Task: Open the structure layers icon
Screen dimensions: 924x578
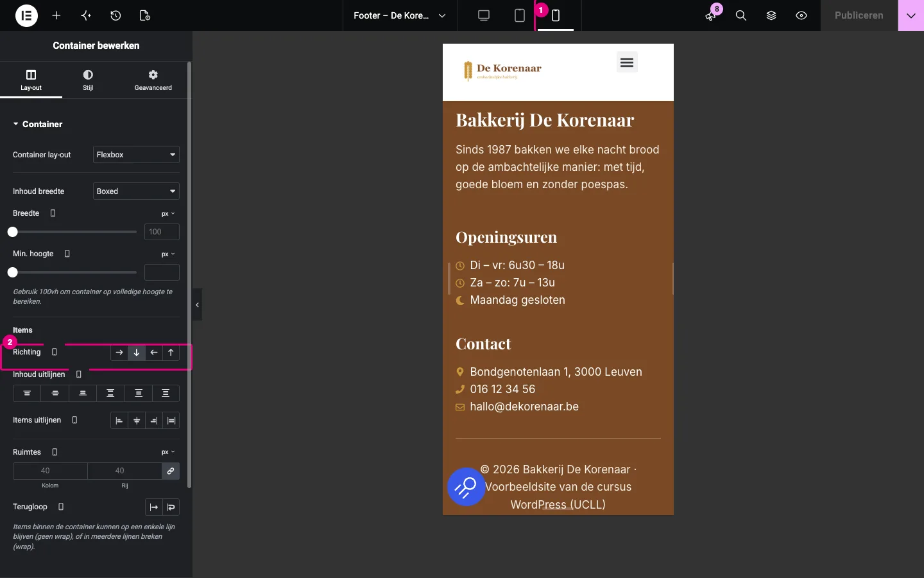Action: pos(771,15)
